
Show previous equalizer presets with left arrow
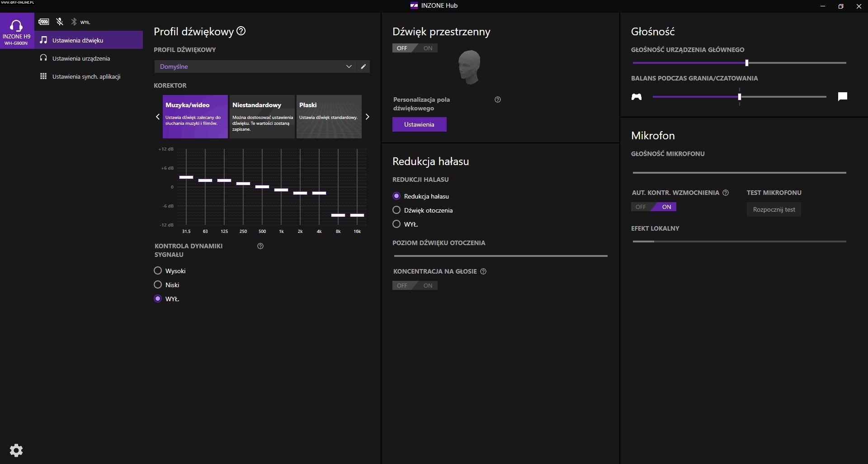[158, 117]
